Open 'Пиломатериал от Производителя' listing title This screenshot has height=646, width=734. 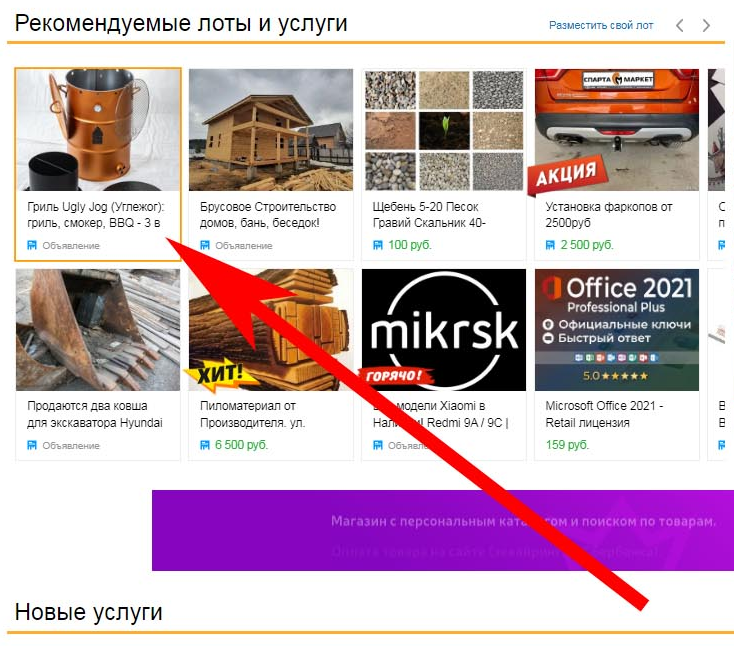coord(252,414)
